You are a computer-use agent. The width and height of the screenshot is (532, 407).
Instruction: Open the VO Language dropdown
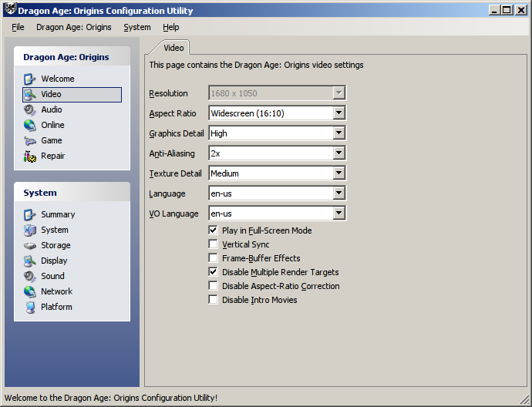pyautogui.click(x=338, y=214)
